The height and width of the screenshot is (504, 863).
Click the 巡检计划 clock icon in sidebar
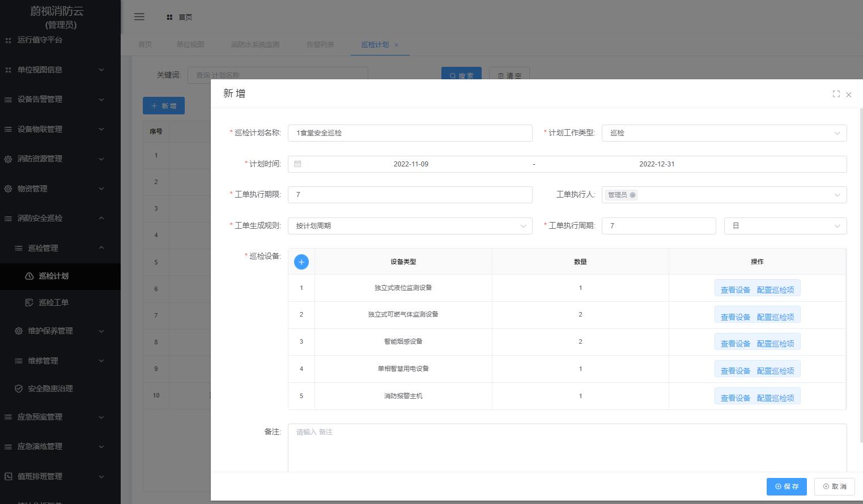click(x=29, y=276)
